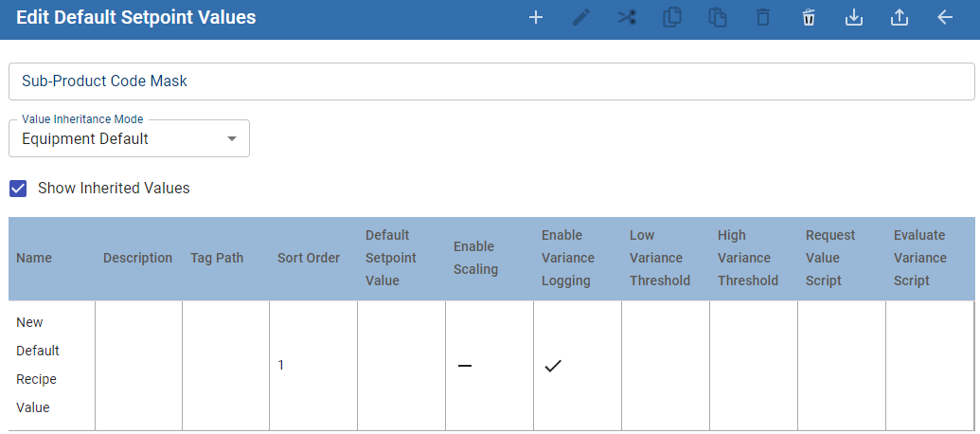Click the download import icon
The height and width of the screenshot is (434, 980).
854,18
